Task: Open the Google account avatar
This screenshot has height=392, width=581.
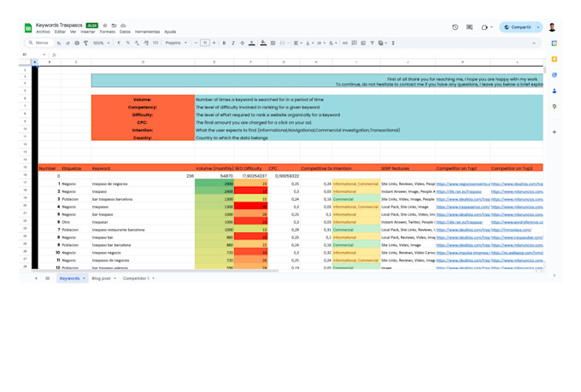Action: coord(552,27)
